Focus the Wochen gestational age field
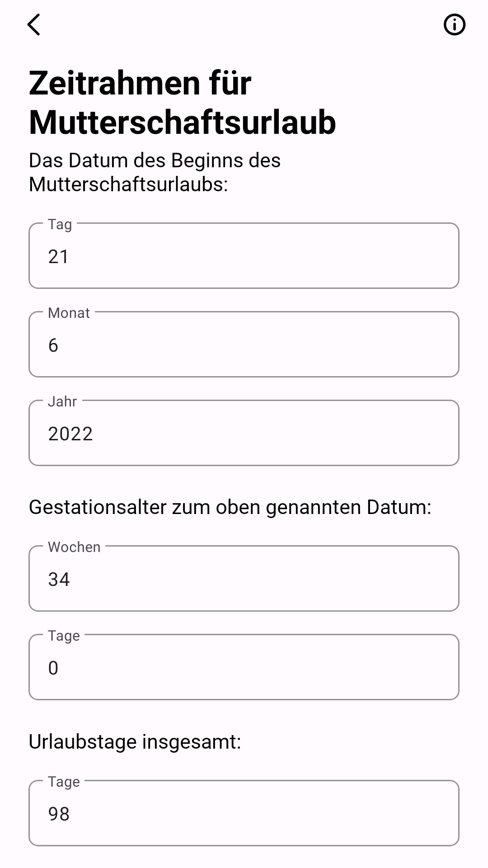The width and height of the screenshot is (488, 868). click(x=244, y=578)
